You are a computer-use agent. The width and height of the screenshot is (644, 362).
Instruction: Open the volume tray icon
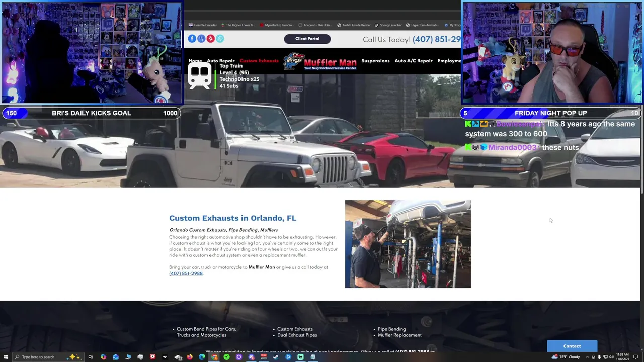(x=611, y=357)
